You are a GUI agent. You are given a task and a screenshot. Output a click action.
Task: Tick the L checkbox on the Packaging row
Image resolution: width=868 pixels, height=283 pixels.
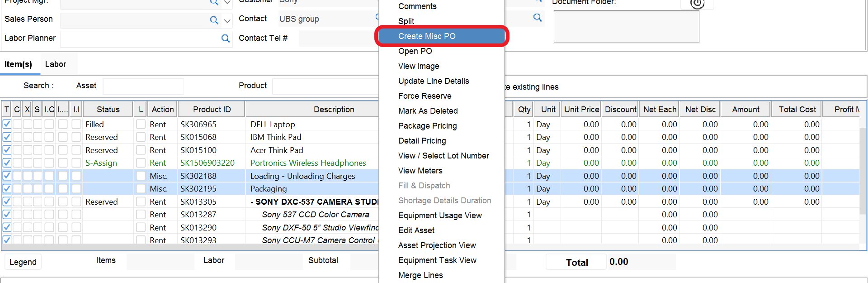pos(141,189)
